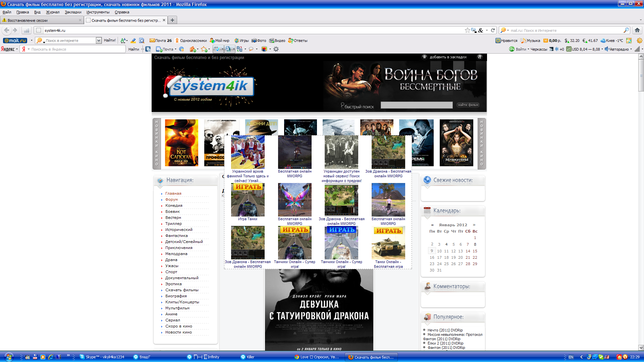Click the map icon on Mail.ru toolbar
This screenshot has height=362, width=644.
point(629,41)
